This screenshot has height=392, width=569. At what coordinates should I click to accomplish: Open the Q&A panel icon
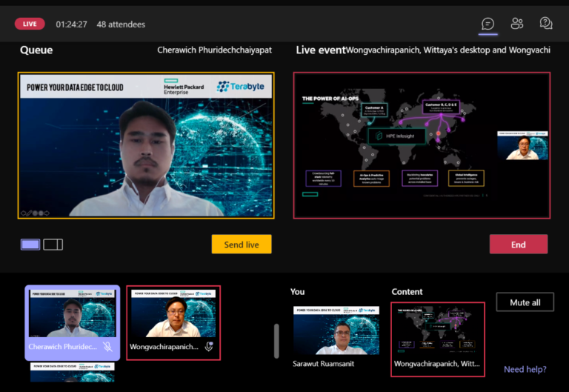coord(546,24)
